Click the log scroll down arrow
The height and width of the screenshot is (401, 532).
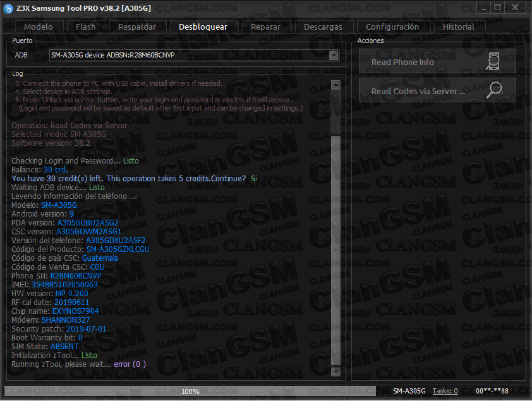tap(336, 371)
